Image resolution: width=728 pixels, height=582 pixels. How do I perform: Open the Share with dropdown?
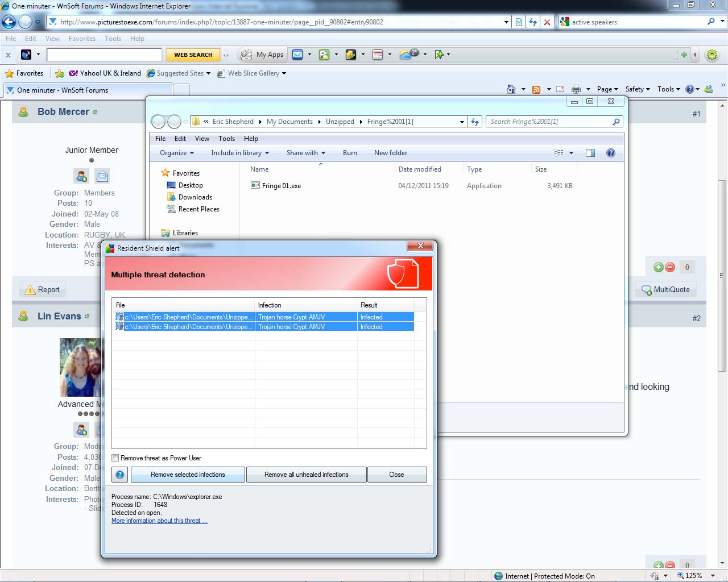(305, 153)
